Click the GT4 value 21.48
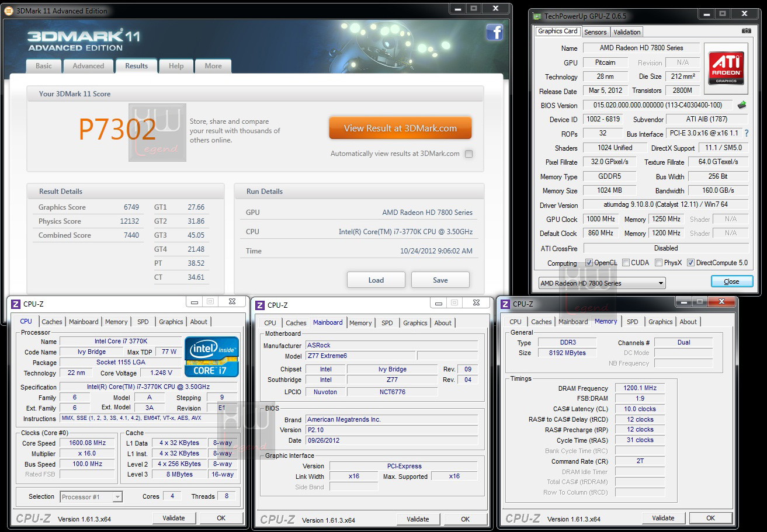The height and width of the screenshot is (532, 767). pyautogui.click(x=196, y=249)
